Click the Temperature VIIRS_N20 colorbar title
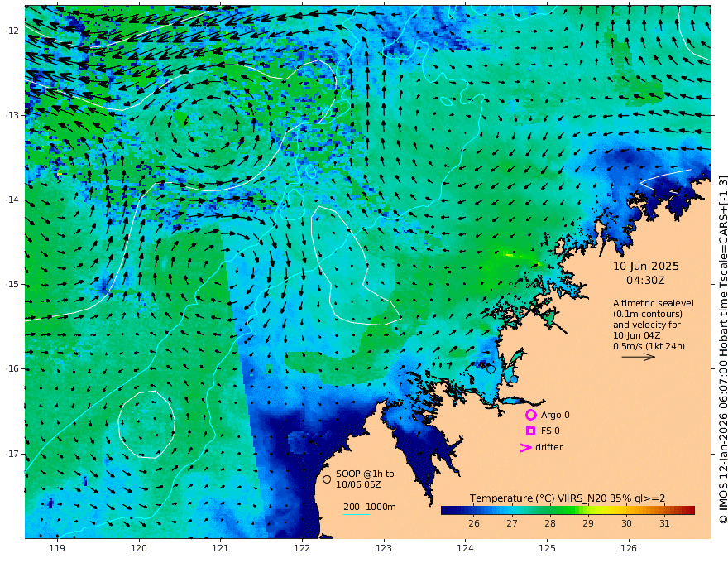Image resolution: width=728 pixels, height=563 pixels. (568, 498)
